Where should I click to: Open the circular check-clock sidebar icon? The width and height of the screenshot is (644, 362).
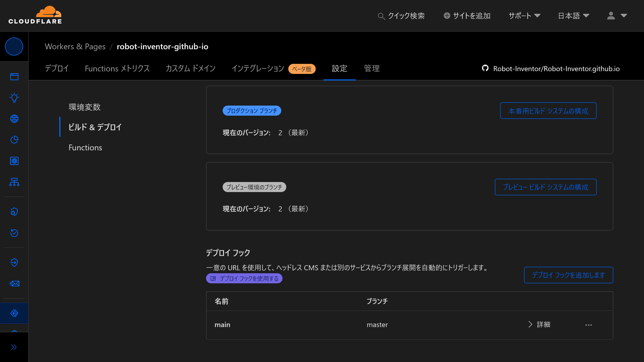(14, 233)
